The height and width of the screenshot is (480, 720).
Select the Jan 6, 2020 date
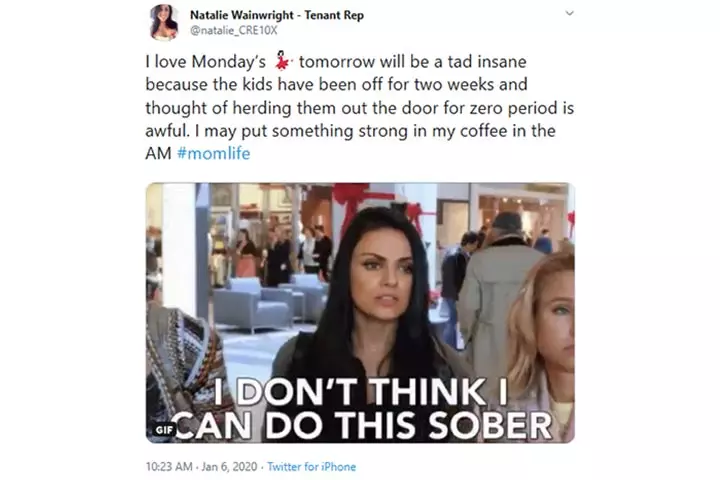pos(229,467)
